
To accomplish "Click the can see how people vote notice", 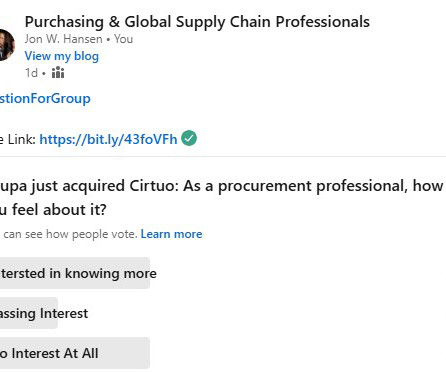I will pyautogui.click(x=70, y=234).
